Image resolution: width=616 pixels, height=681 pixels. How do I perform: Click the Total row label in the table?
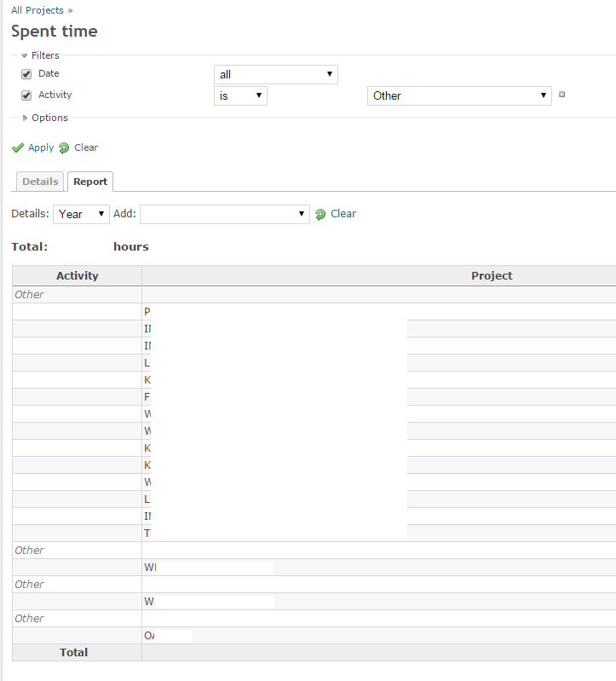[74, 652]
